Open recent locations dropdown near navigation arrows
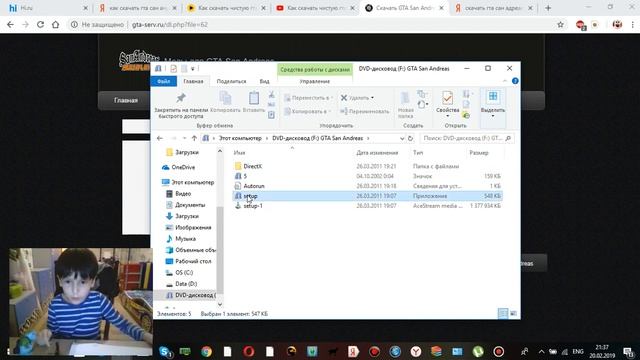Image resolution: width=640 pixels, height=360 pixels. click(x=184, y=138)
